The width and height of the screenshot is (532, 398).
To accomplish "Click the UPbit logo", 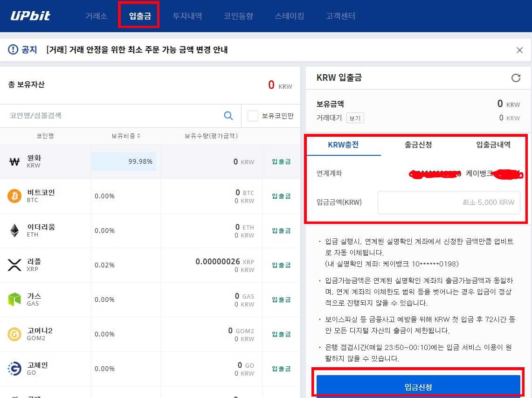I will click(x=30, y=15).
